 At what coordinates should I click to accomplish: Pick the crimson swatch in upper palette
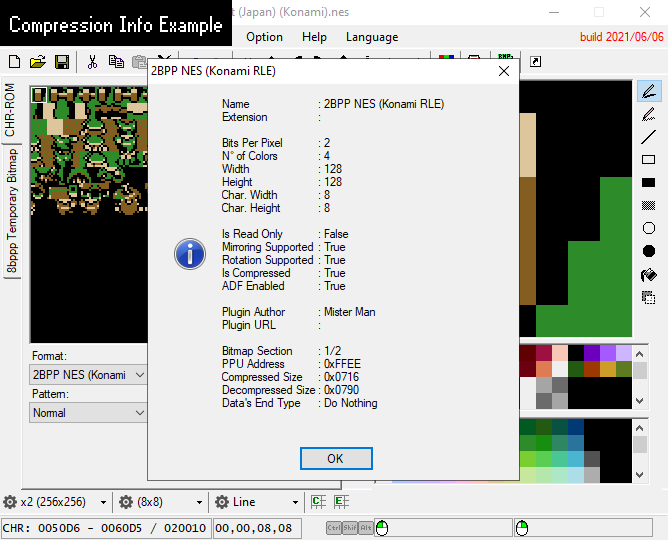[x=544, y=353]
